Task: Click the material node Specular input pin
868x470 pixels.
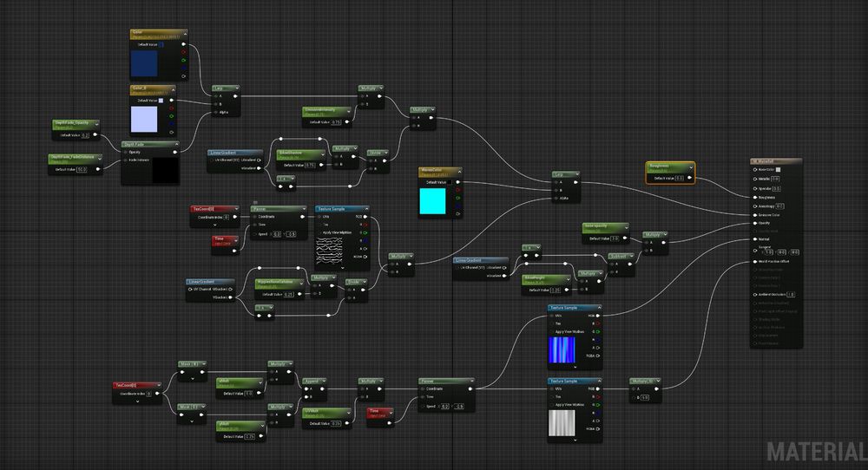Action: pyautogui.click(x=755, y=188)
